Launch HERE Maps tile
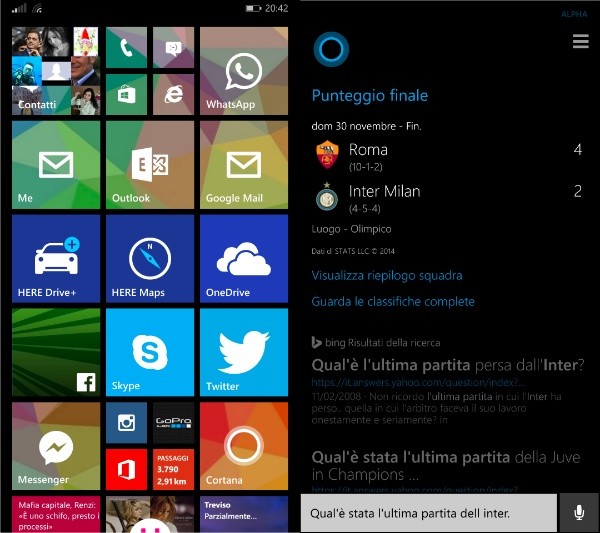 click(150, 259)
